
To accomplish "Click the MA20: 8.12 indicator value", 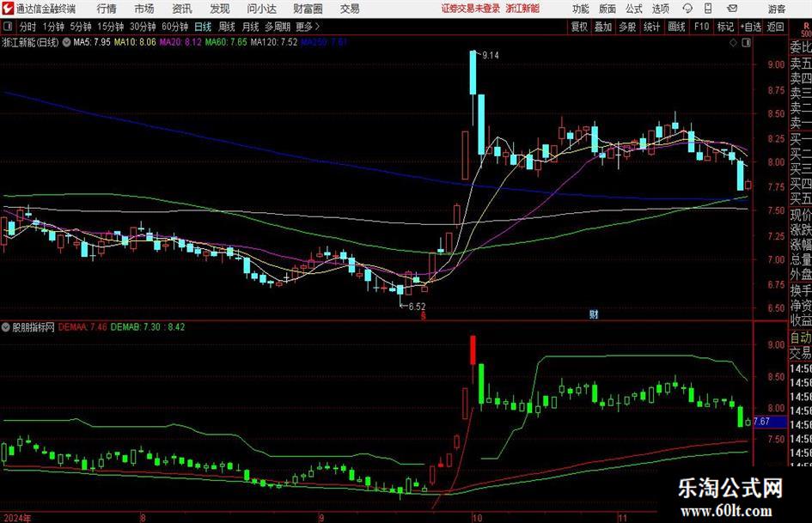I will point(180,42).
